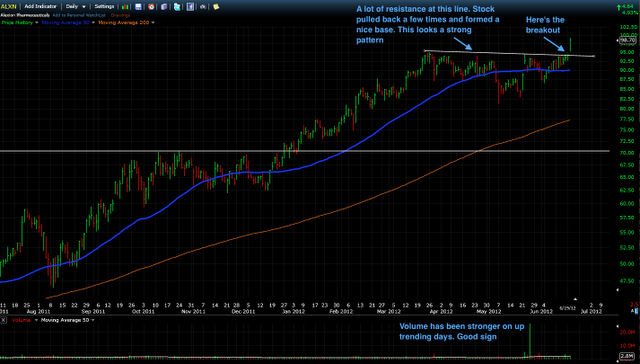The width and height of the screenshot is (640, 364).
Task: Click the gray cube icon in toolbar
Action: click(164, 7)
